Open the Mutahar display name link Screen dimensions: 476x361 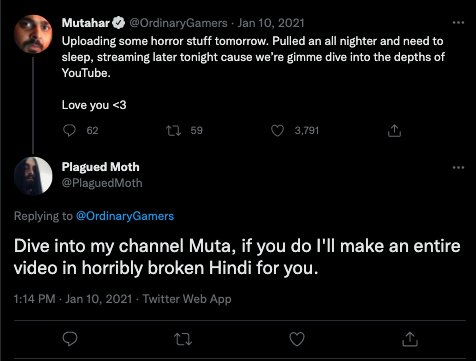pos(86,23)
